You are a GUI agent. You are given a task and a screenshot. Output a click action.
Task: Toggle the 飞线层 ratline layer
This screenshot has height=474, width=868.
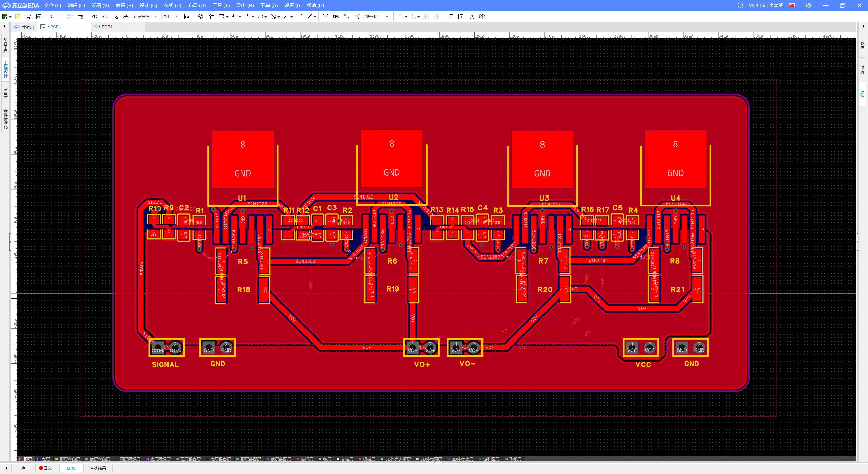click(515, 459)
